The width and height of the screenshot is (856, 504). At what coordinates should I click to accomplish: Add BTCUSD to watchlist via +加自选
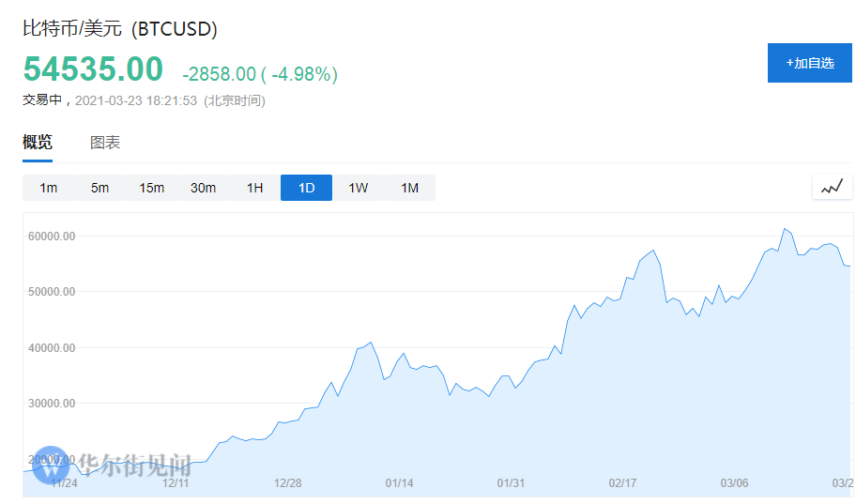809,63
